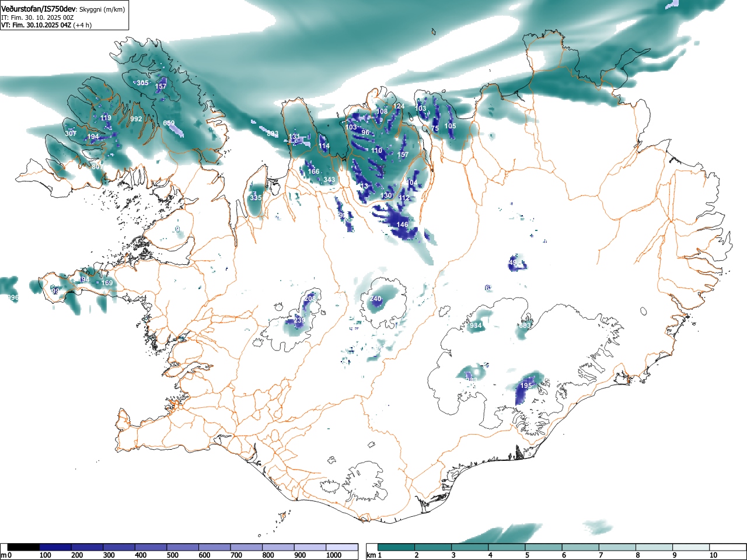Click the 'm' unit label of the legend

4,555
